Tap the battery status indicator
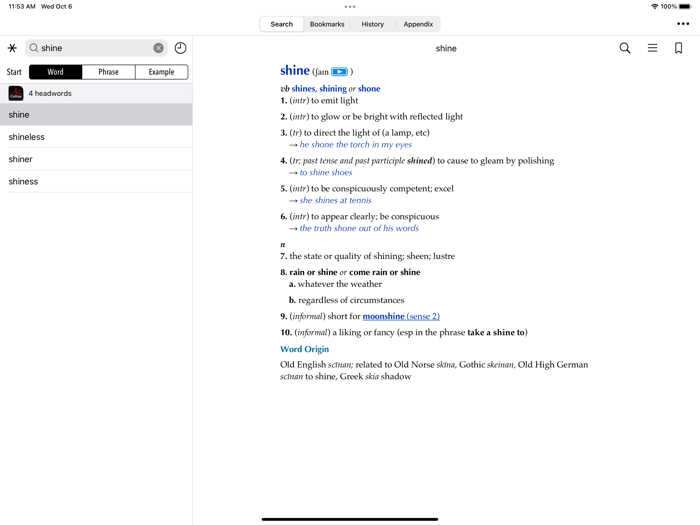The width and height of the screenshot is (700, 525). tap(685, 7)
